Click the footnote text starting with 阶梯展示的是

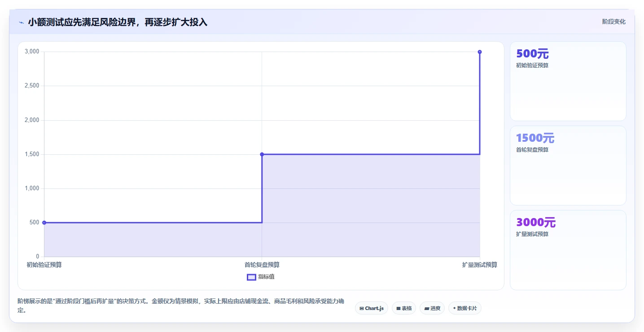181,306
